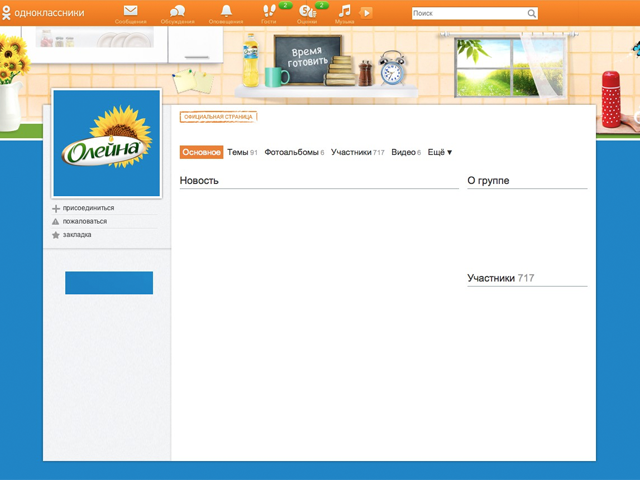Click the plus join icon
The image size is (640, 480).
[x=56, y=209]
